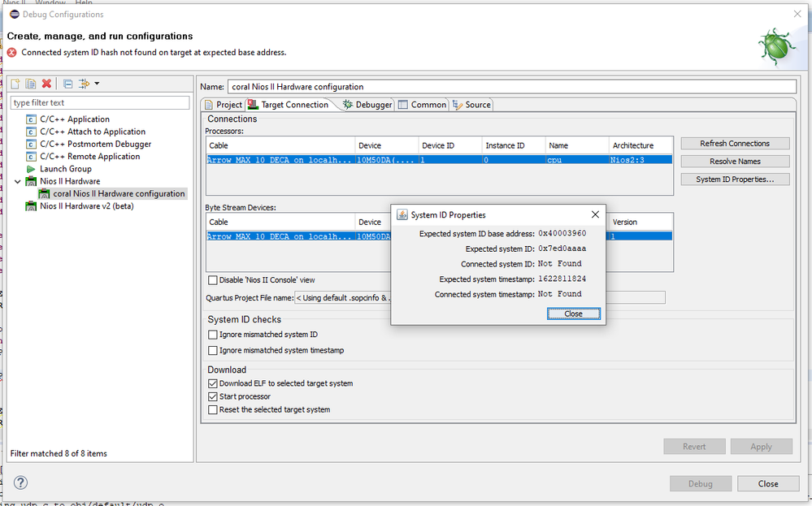Select coral Nios II Hardware configuration

[119, 193]
